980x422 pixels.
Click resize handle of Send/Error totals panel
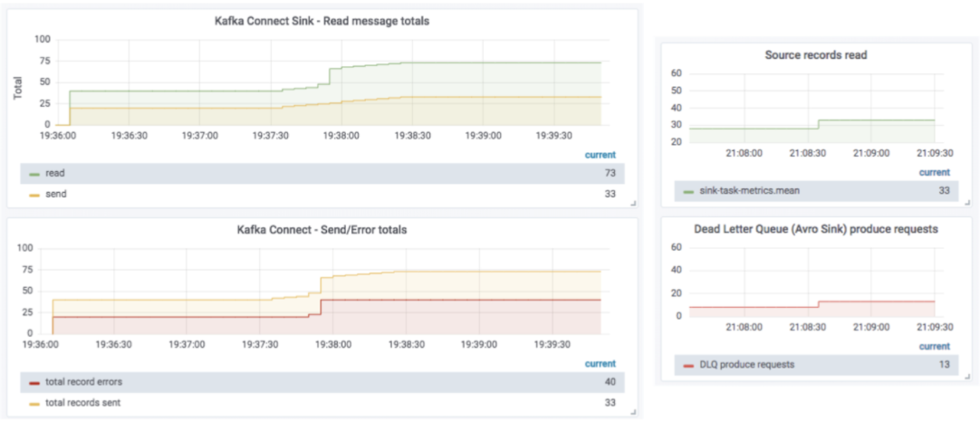tap(633, 412)
